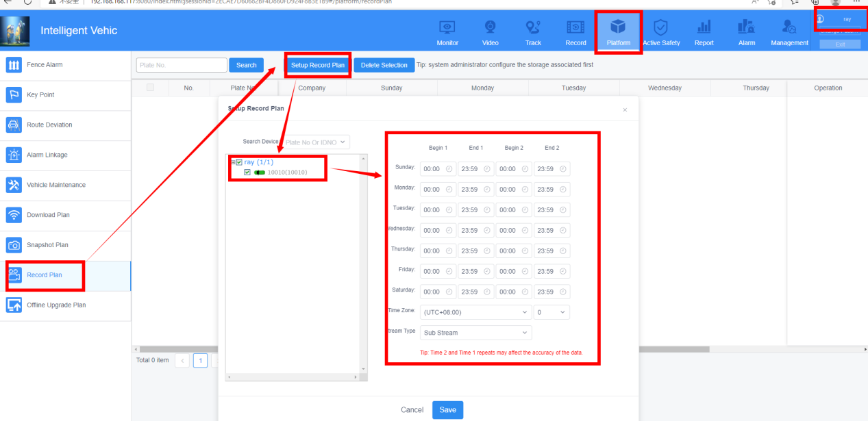This screenshot has height=421, width=868.
Task: Click the Save button in the dialog
Action: click(x=447, y=410)
